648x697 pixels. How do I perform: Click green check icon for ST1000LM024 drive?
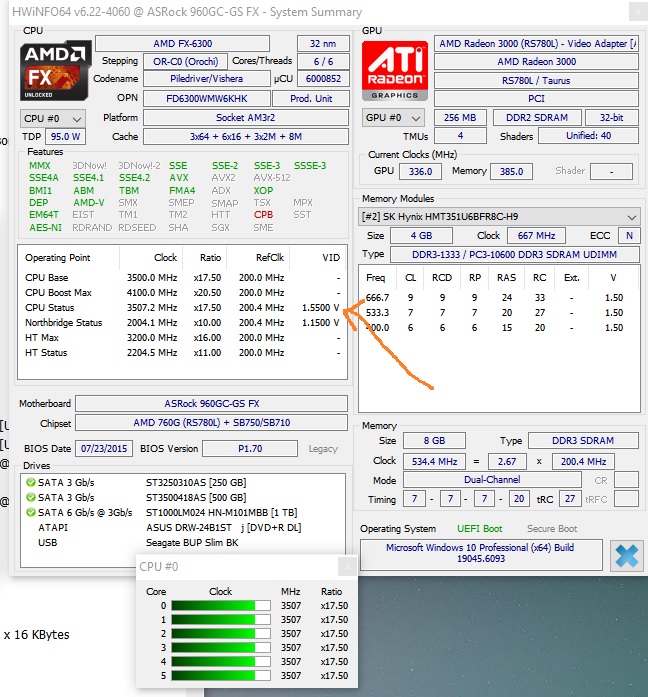[31, 512]
